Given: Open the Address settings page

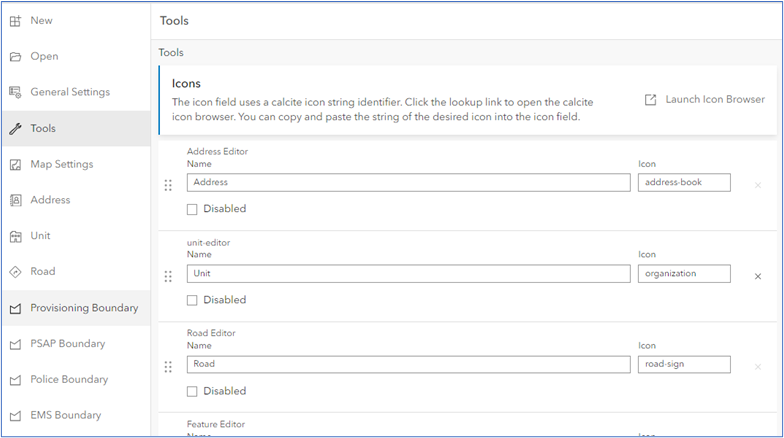Looking at the screenshot, I should (x=76, y=200).
